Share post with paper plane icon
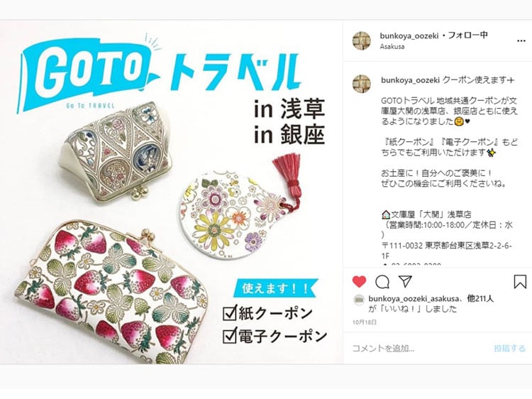 [x=405, y=281]
